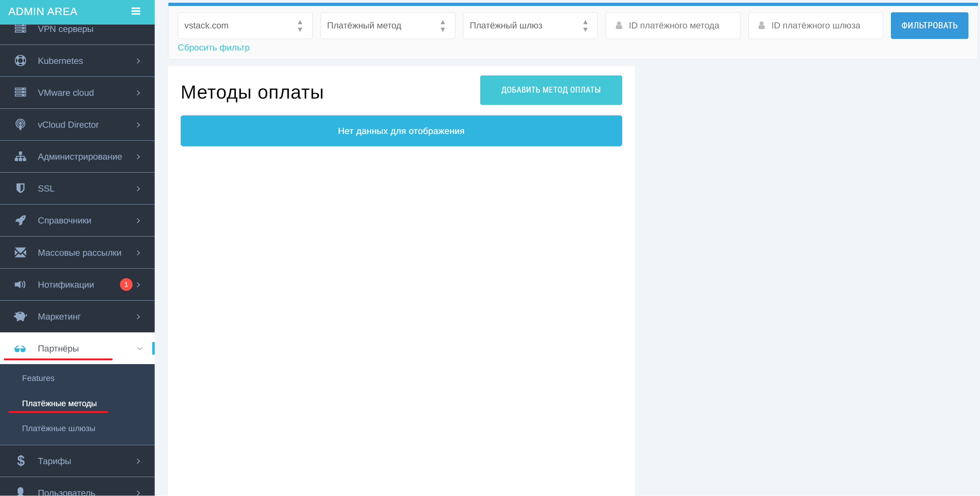Open the Kubernetes menu item
The image size is (980, 496).
click(x=77, y=61)
